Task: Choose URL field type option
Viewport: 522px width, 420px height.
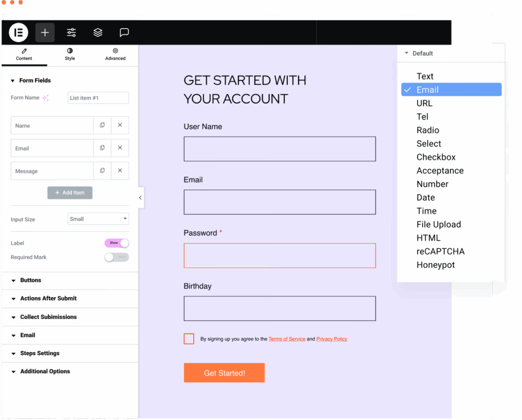Action: pyautogui.click(x=452, y=103)
